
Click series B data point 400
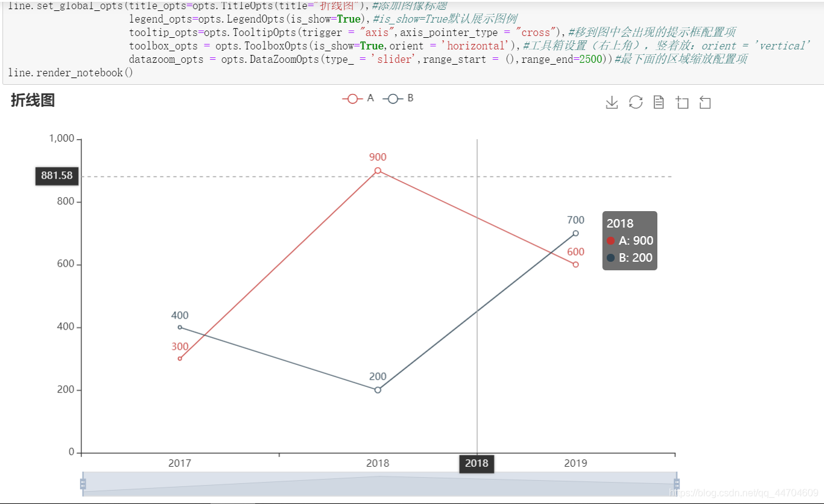(179, 327)
